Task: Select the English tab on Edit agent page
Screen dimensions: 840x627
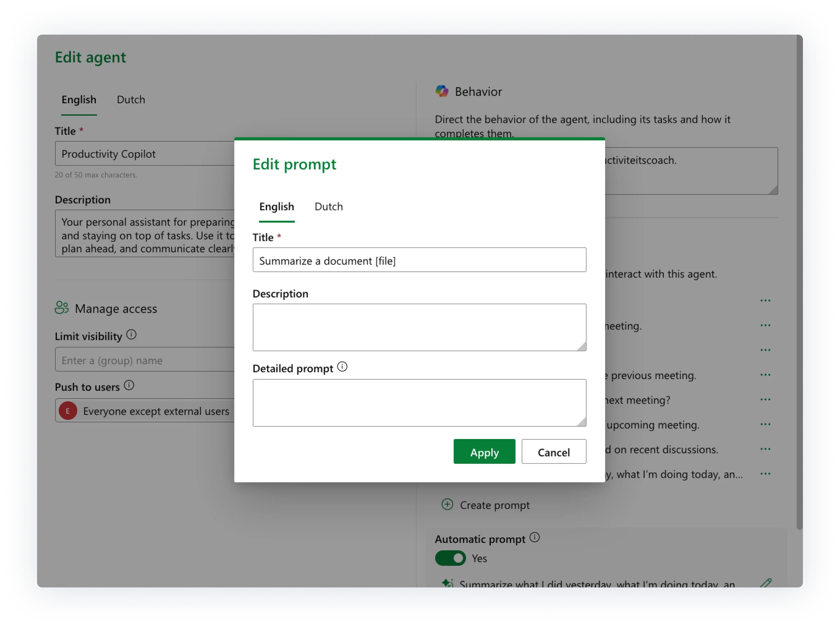Action: click(79, 99)
